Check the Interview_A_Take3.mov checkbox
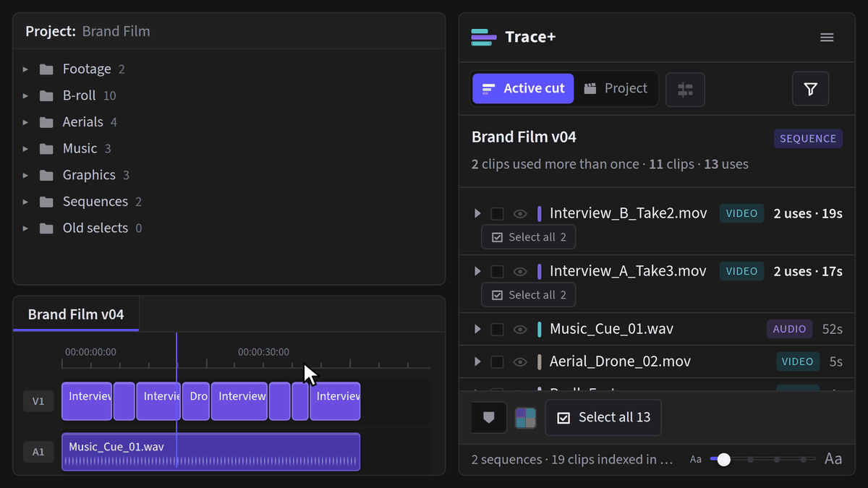Screen dimensions: 868x488 pyautogui.click(x=497, y=271)
